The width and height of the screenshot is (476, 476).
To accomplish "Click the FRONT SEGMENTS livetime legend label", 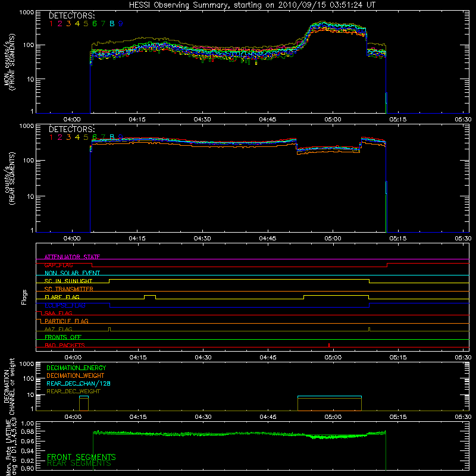I will point(82,457).
